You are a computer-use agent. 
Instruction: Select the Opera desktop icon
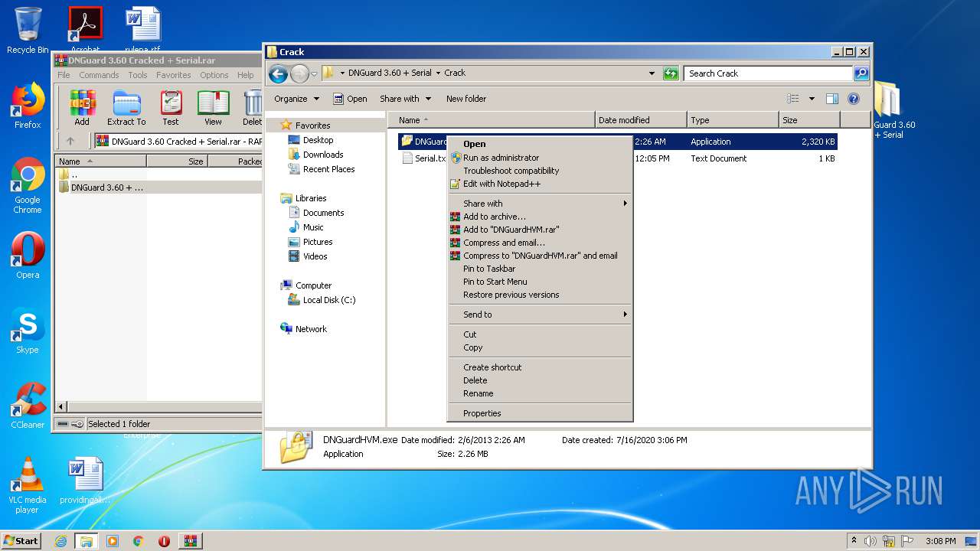click(28, 256)
